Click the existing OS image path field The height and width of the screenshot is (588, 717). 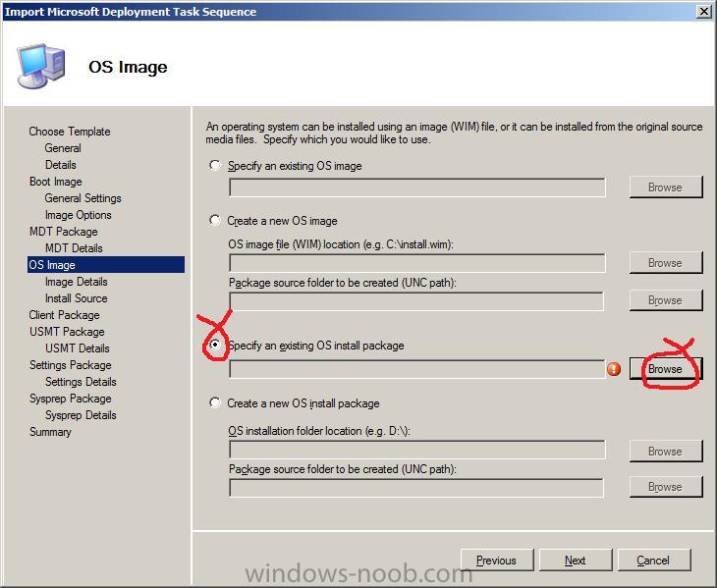click(x=417, y=187)
